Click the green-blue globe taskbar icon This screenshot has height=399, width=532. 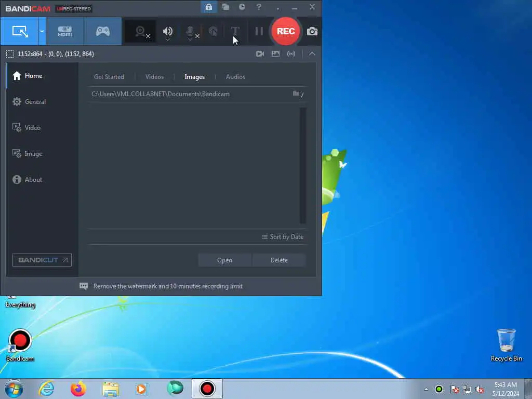coord(175,389)
